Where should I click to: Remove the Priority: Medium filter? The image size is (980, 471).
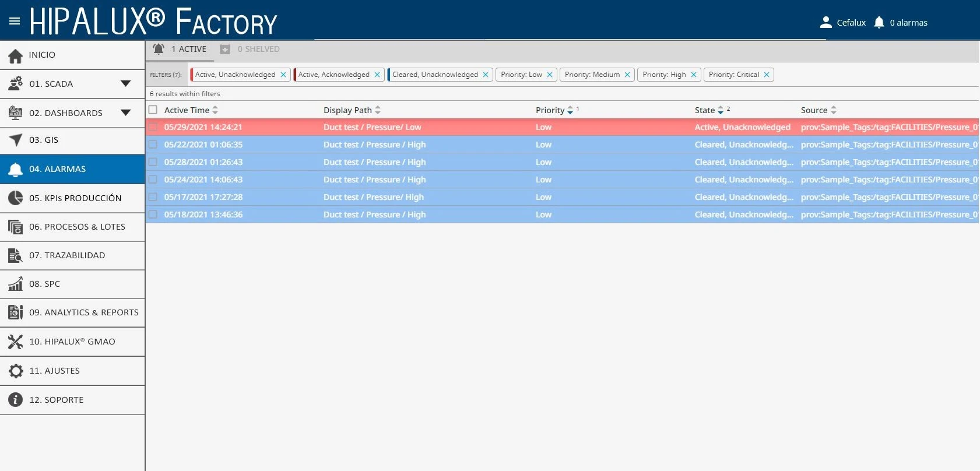click(x=627, y=75)
